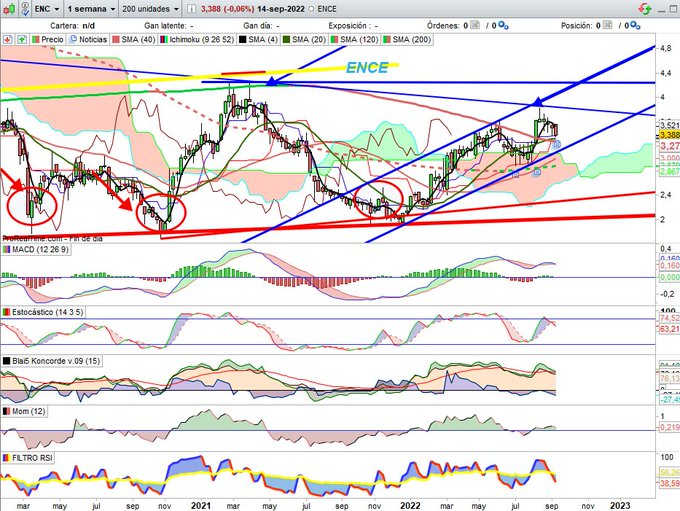Open the SMA (120) indicator label
This screenshot has height=511, width=680.
click(x=355, y=39)
